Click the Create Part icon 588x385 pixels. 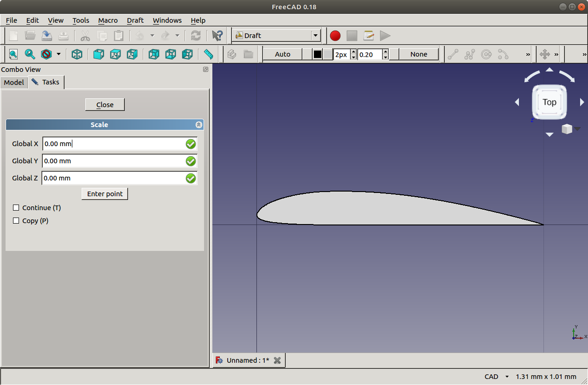click(x=232, y=54)
